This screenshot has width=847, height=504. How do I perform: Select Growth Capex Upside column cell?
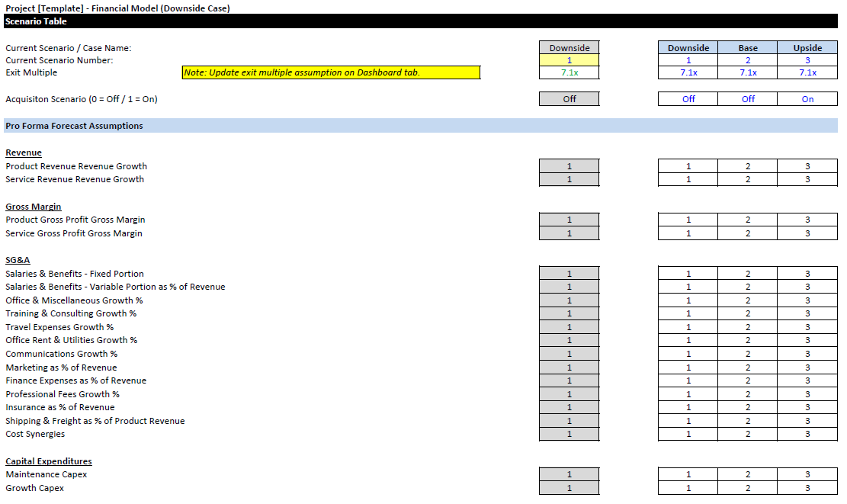[807, 488]
